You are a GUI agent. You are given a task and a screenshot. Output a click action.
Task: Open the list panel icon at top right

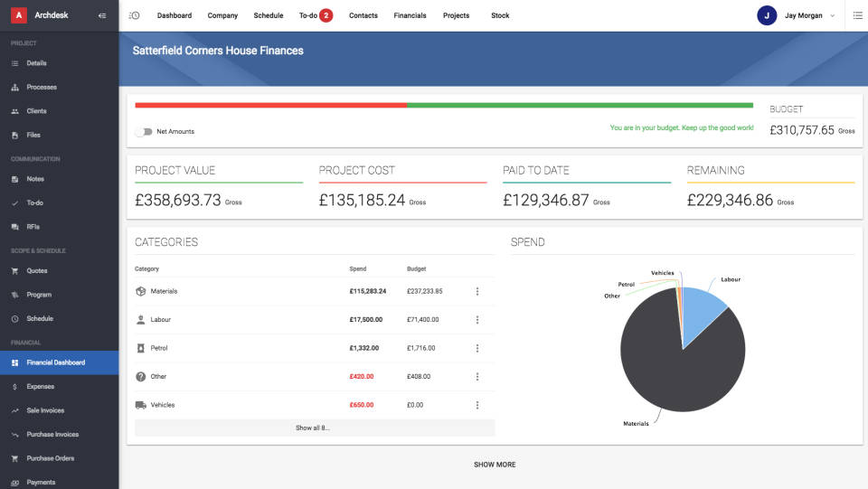pyautogui.click(x=857, y=15)
